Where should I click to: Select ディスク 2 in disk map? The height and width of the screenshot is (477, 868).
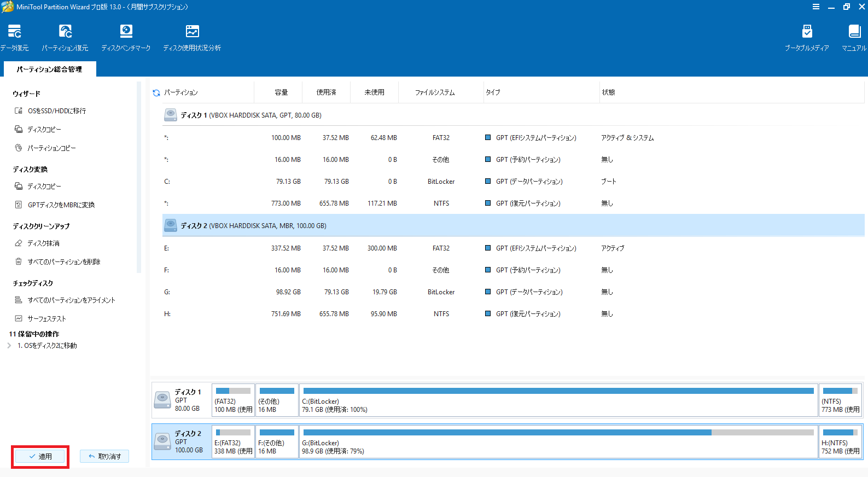[x=182, y=441]
